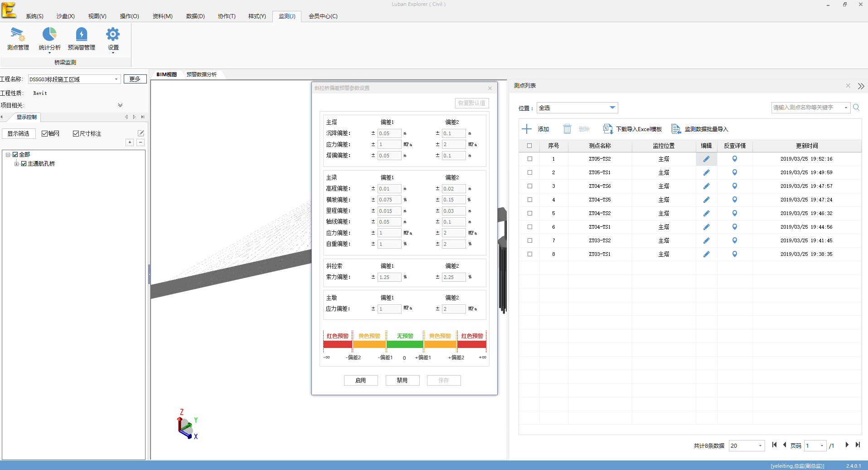This screenshot has width=868, height=470.
Task: Click the 斜拉索 索力偏差 偏差2 input field
Action: pyautogui.click(x=454, y=277)
